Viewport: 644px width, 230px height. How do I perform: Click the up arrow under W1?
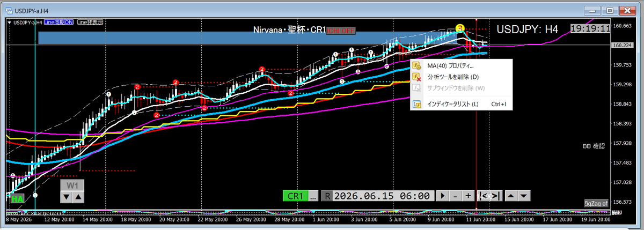click(x=78, y=197)
